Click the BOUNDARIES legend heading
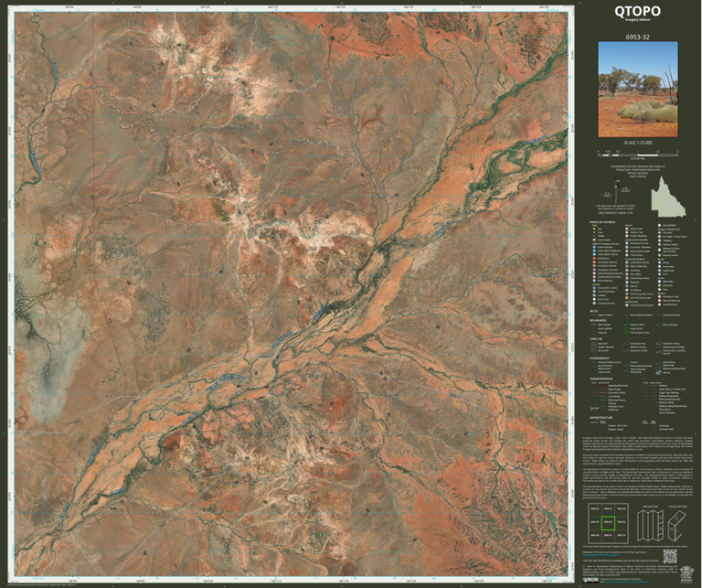This screenshot has height=588, width=702. click(600, 320)
